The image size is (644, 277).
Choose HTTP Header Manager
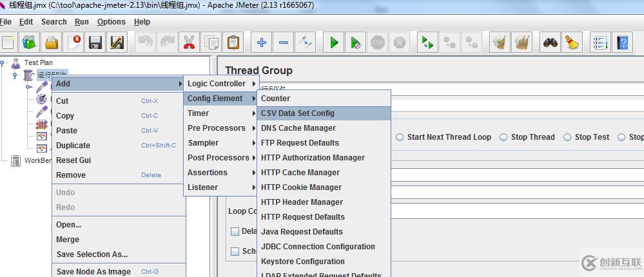tap(324, 202)
